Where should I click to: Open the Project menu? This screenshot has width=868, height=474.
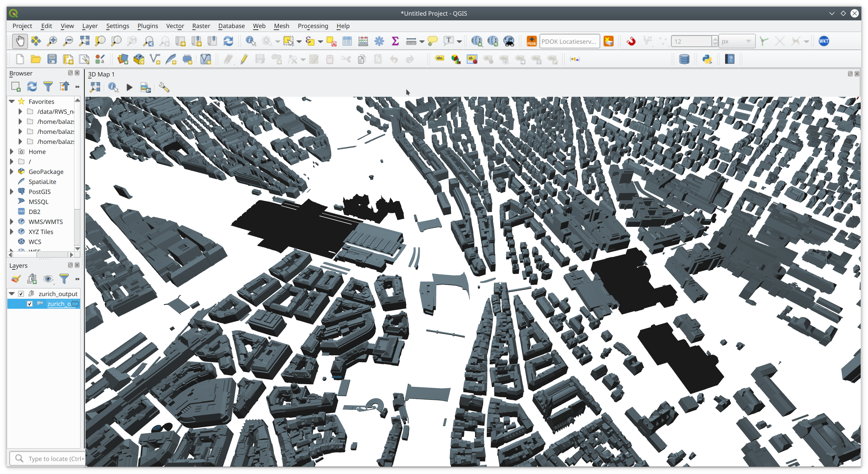click(22, 26)
